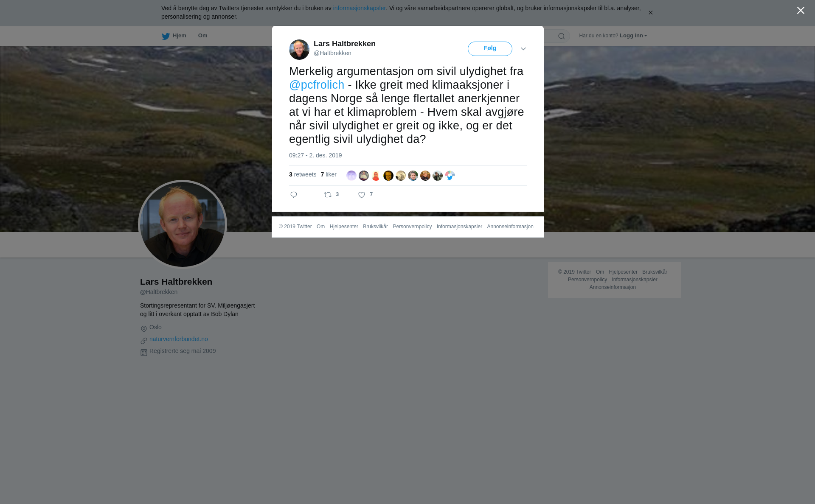Image resolution: width=815 pixels, height=504 pixels.
Task: Open the @pcfrolich mention link
Action: (x=317, y=85)
